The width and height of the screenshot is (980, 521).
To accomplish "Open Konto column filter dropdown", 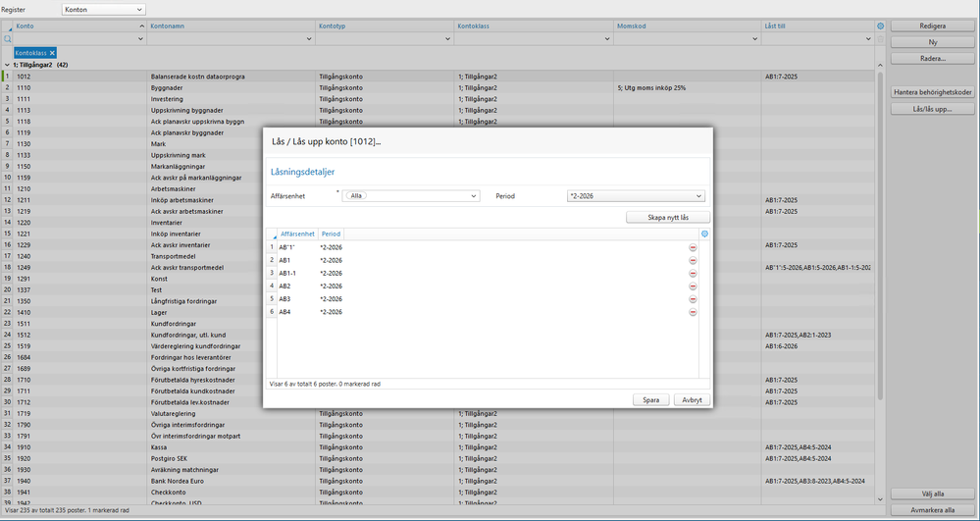I will (x=140, y=39).
